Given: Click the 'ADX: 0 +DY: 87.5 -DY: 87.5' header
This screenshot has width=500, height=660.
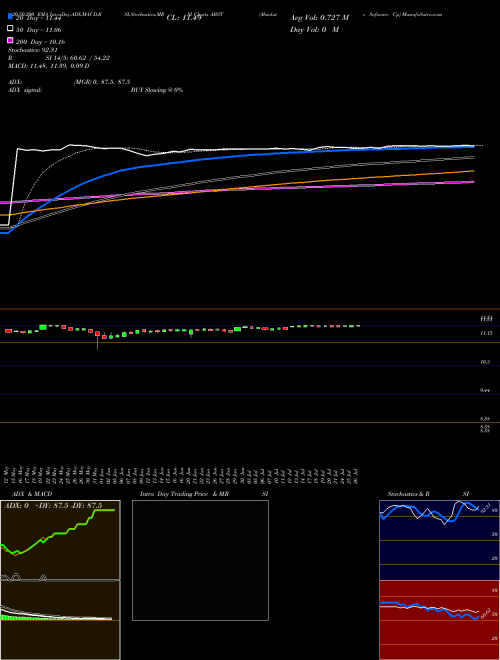Looking at the screenshot, I should 53,506.
